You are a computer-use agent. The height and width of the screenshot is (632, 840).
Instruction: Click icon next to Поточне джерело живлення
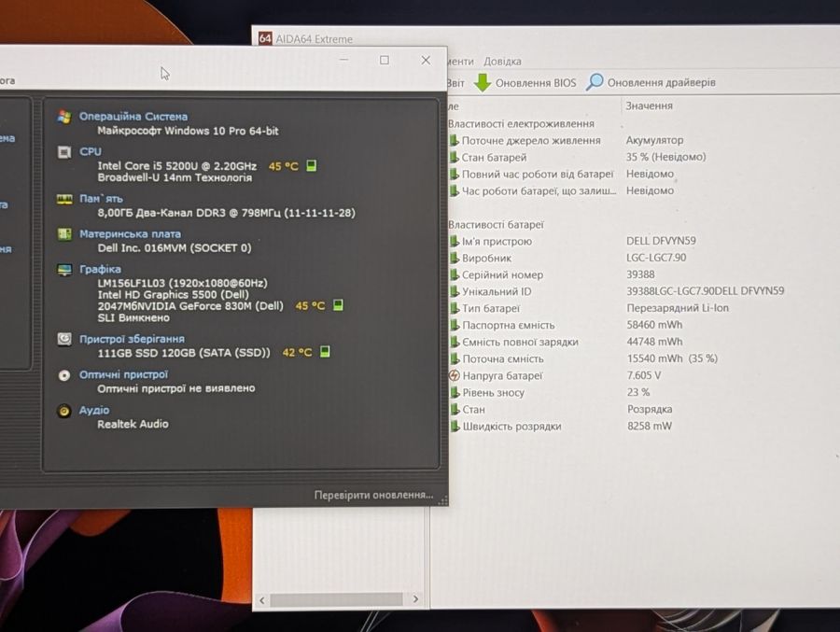(x=454, y=140)
